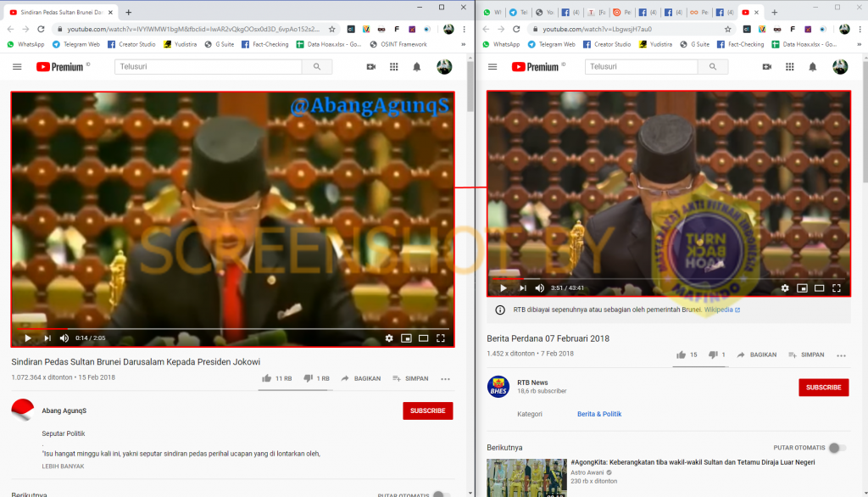This screenshot has width=868, height=497.
Task: Click the YouTube Premium logo in left window
Action: click(x=60, y=66)
